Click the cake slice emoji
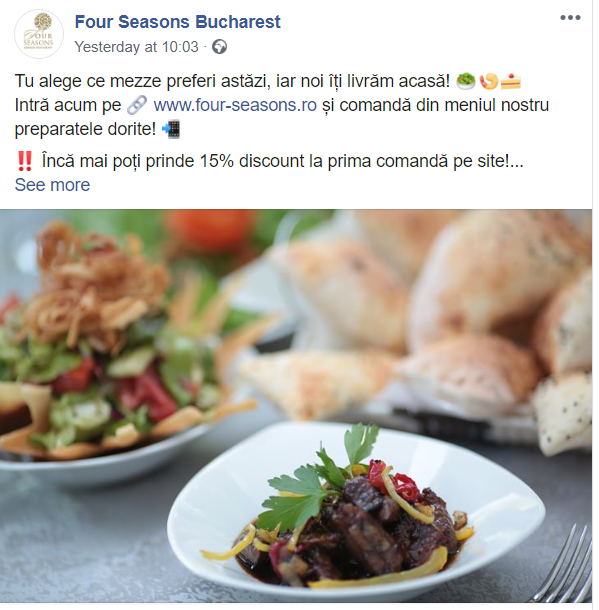The height and width of the screenshot is (610, 599). (511, 81)
